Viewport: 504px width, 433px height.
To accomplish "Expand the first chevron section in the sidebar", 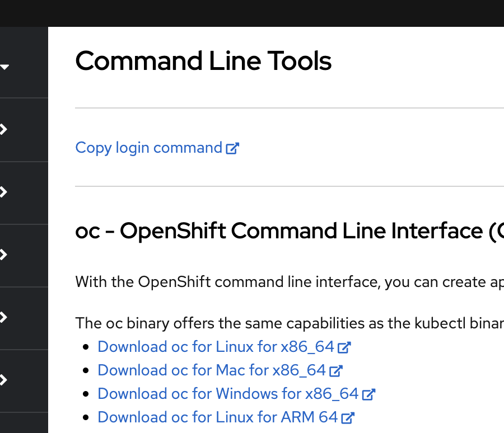I will tap(4, 129).
